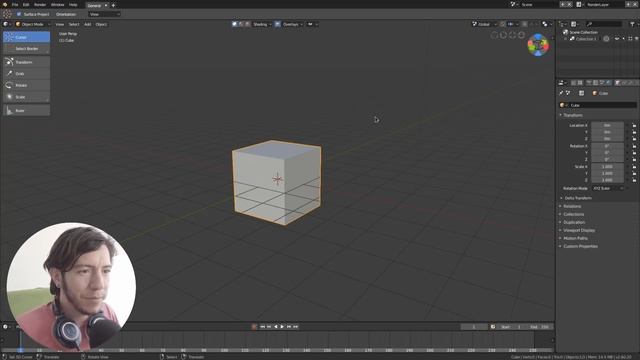Open the 3D viewport editor type selector
Viewport: 640px width, 360px height.
[x=7, y=24]
